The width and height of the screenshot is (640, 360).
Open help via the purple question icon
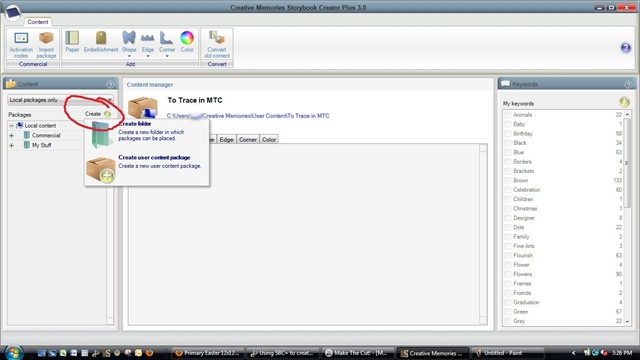625,48
